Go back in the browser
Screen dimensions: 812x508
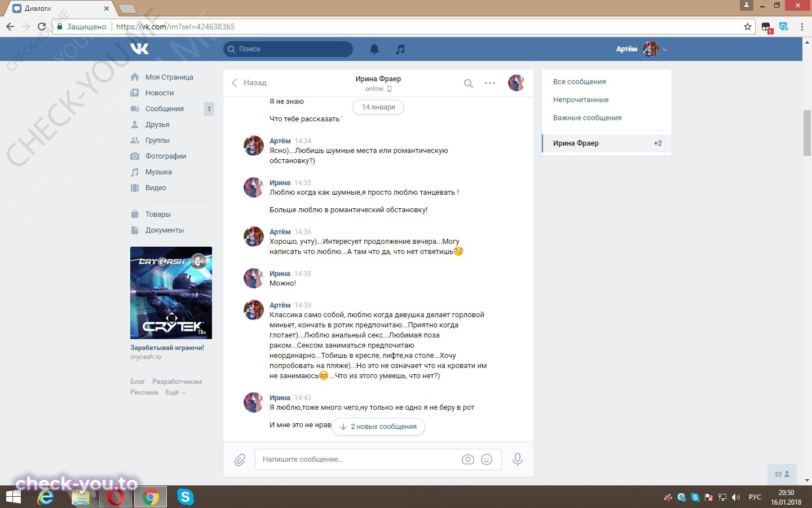[x=10, y=27]
